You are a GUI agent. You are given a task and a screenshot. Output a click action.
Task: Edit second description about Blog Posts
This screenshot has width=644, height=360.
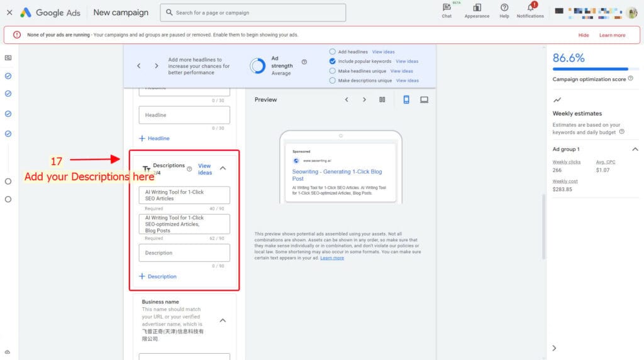coord(184,224)
